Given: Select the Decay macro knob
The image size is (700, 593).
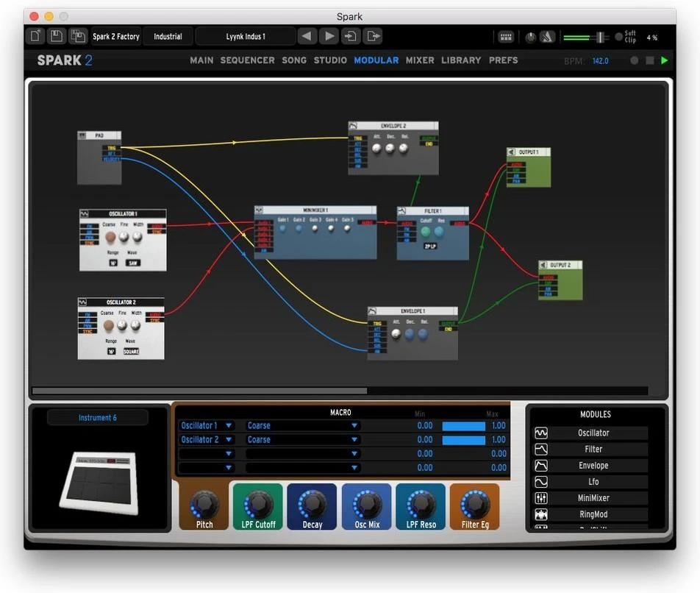Looking at the screenshot, I should (312, 504).
